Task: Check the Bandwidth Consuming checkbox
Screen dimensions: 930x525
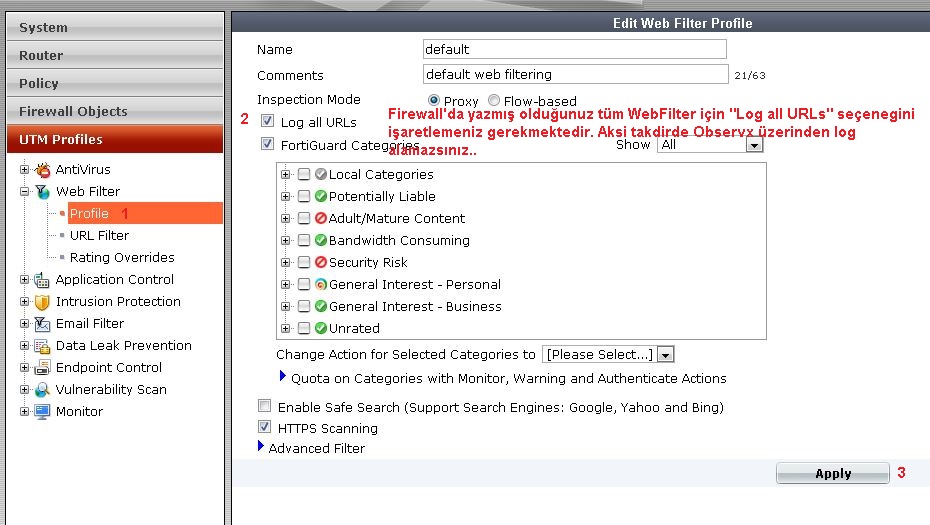Action: coord(304,240)
